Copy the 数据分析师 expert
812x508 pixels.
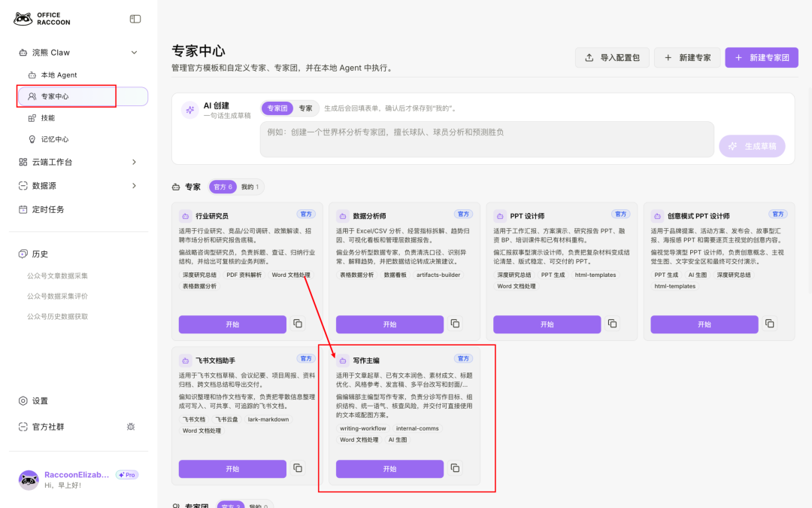tap(455, 324)
